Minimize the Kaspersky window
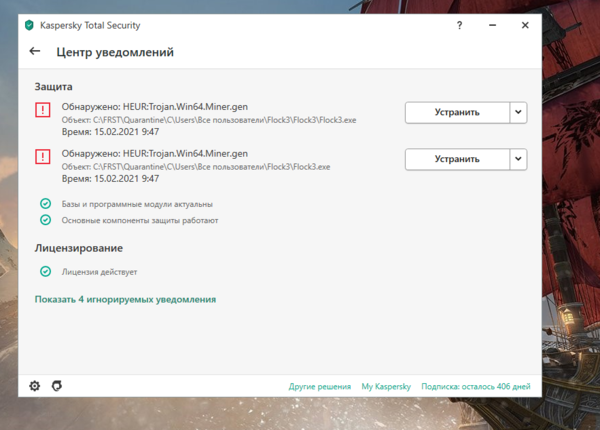600x430 pixels. [492, 25]
